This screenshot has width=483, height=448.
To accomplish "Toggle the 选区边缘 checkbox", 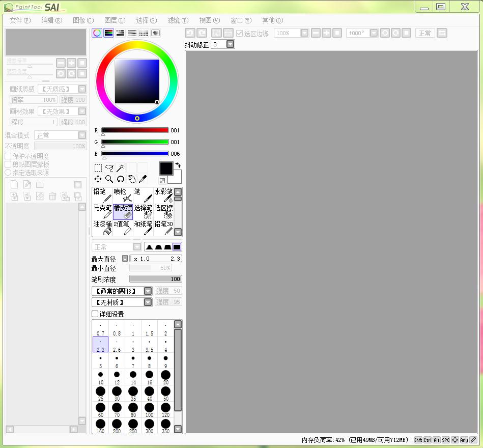I will click(240, 33).
